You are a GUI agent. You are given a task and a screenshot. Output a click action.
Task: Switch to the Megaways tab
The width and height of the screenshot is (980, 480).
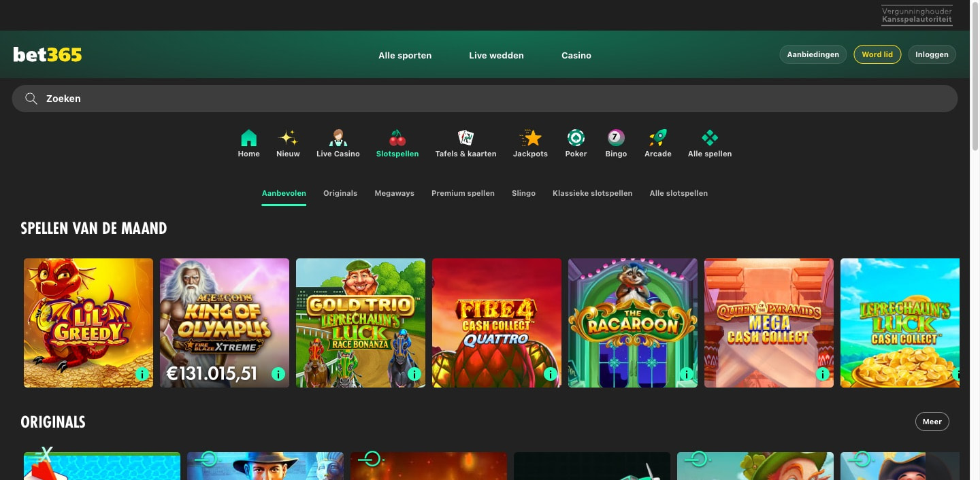(x=395, y=193)
